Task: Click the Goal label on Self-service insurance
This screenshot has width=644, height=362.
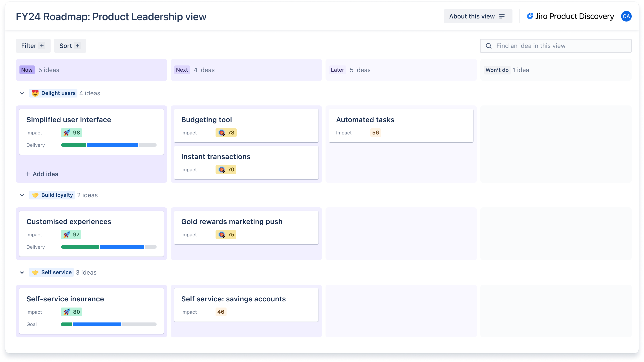Action: pos(31,324)
